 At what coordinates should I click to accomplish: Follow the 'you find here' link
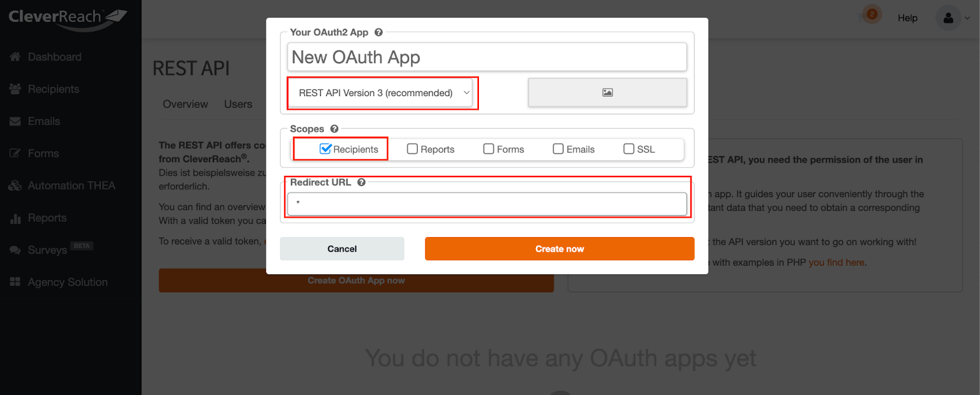coord(837,262)
